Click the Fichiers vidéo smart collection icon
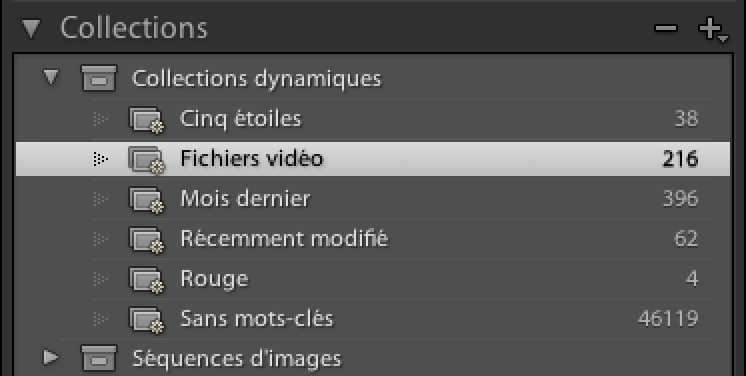Screen dimensions: 746x376 click(147, 159)
